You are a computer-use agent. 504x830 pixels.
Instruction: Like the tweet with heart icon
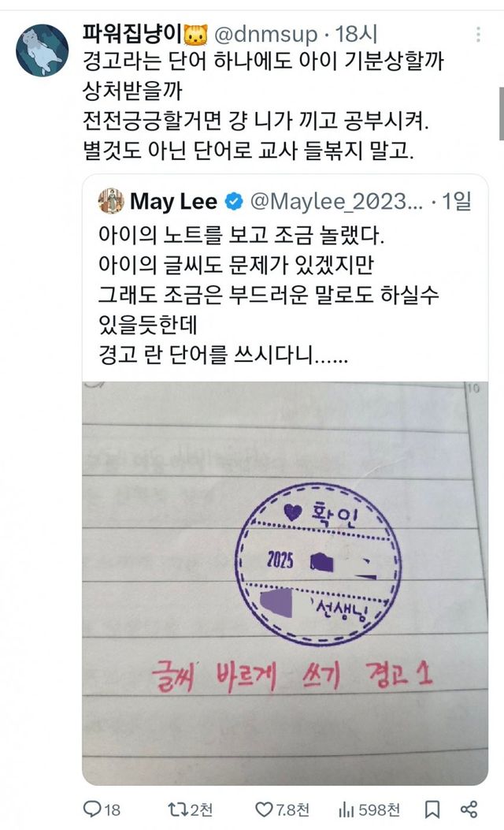[263, 809]
